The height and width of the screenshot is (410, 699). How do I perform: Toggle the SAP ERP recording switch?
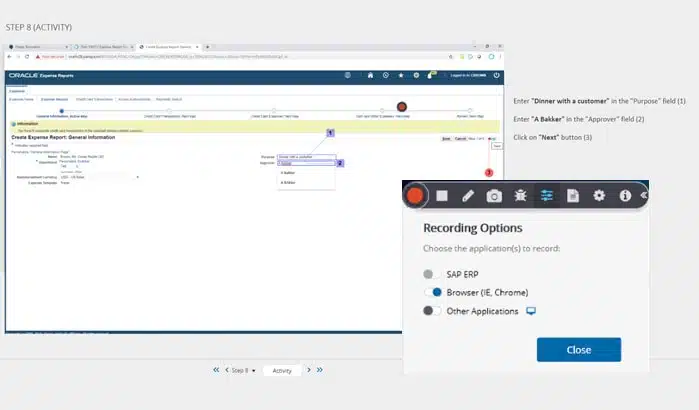432,274
